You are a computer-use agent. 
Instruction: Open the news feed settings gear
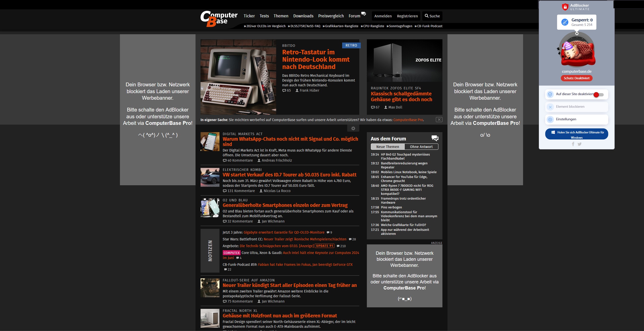click(353, 128)
